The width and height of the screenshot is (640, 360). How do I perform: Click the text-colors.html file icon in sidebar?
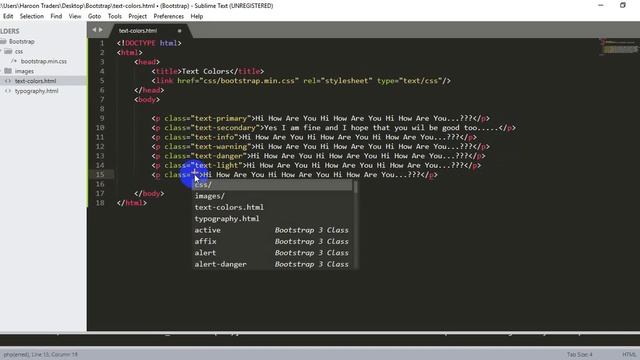[x=8, y=81]
